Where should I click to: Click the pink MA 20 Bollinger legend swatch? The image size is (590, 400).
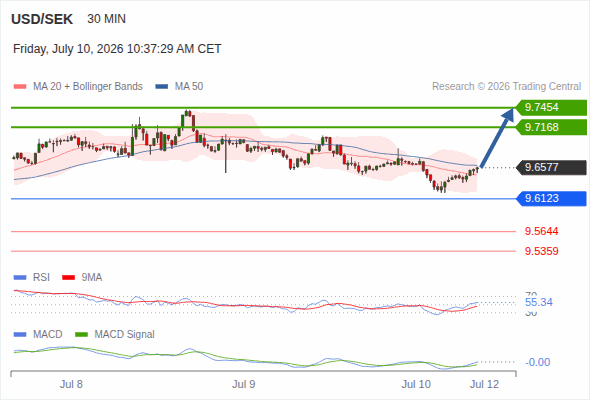tap(20, 87)
